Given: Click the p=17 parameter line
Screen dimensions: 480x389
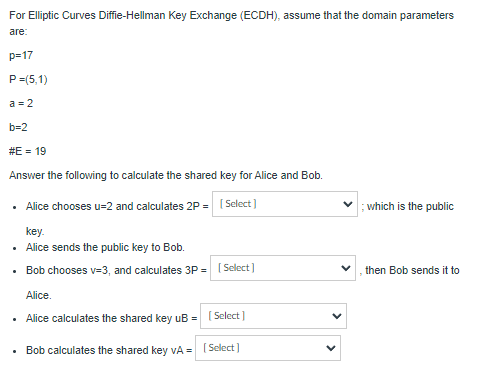Looking at the screenshot, I should tap(21, 55).
